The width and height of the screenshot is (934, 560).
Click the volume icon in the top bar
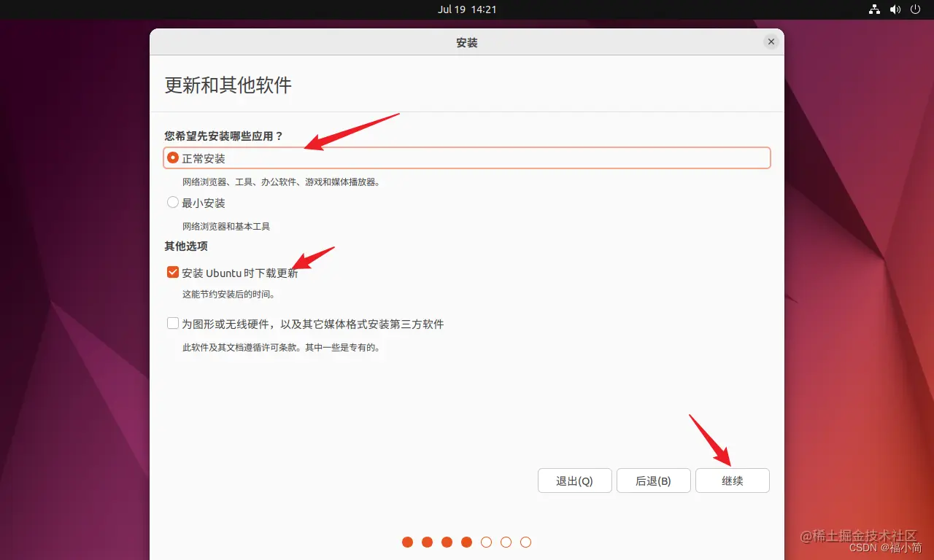coord(895,9)
